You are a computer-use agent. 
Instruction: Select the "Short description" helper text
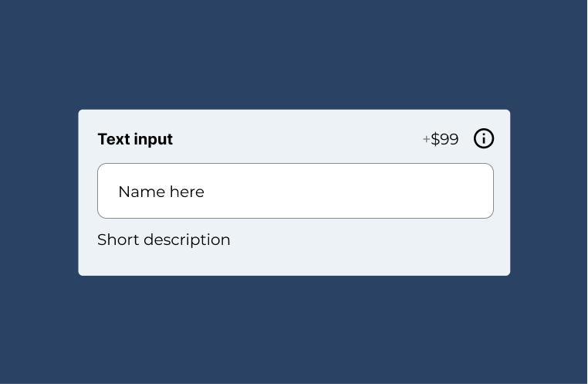click(164, 240)
